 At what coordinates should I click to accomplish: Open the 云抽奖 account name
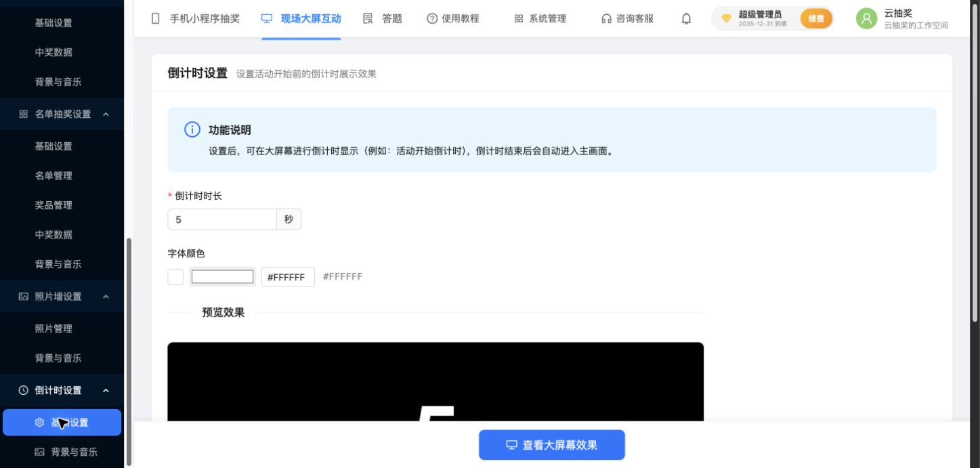(898, 13)
